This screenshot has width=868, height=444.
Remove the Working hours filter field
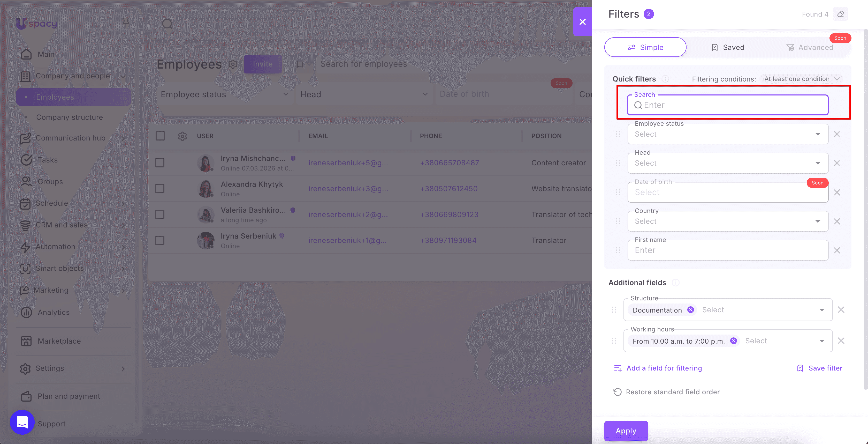coord(841,341)
